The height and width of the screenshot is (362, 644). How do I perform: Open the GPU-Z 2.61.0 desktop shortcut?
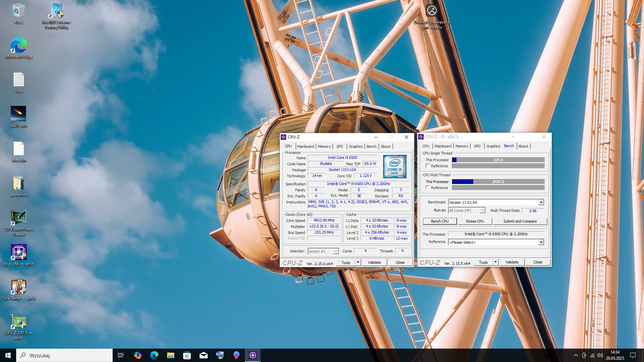click(x=18, y=322)
